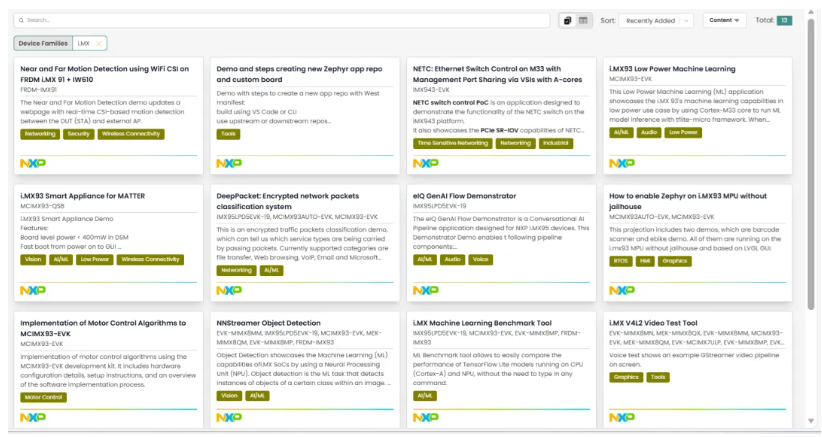
Task: Click Vision tag on NNStreamer card
Action: tap(229, 396)
